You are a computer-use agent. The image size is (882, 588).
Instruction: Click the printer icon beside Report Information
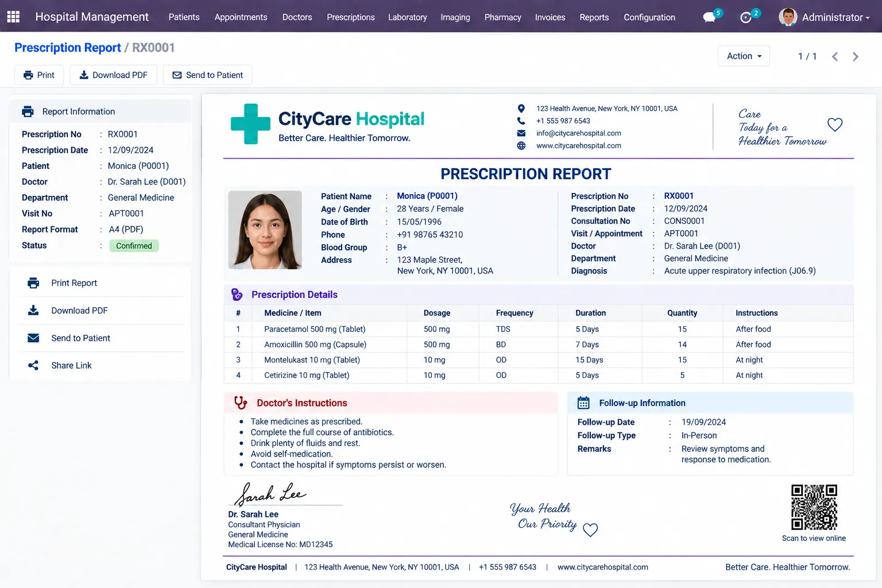(x=28, y=111)
